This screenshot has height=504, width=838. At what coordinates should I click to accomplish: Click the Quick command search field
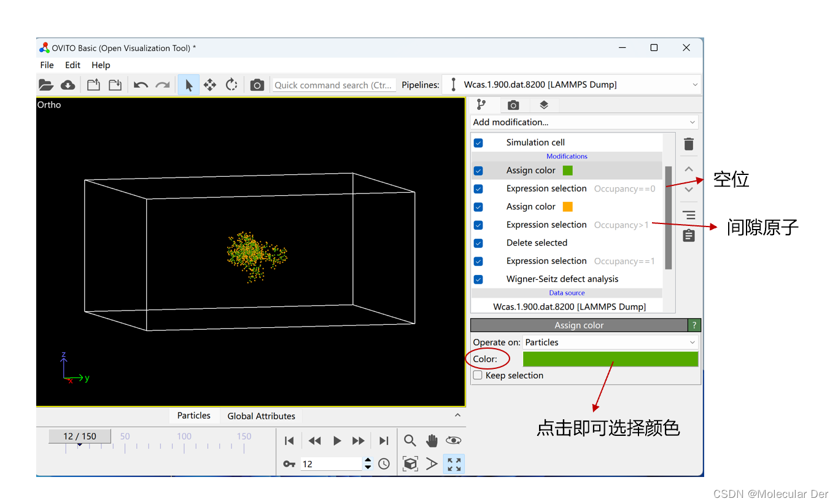tap(333, 85)
